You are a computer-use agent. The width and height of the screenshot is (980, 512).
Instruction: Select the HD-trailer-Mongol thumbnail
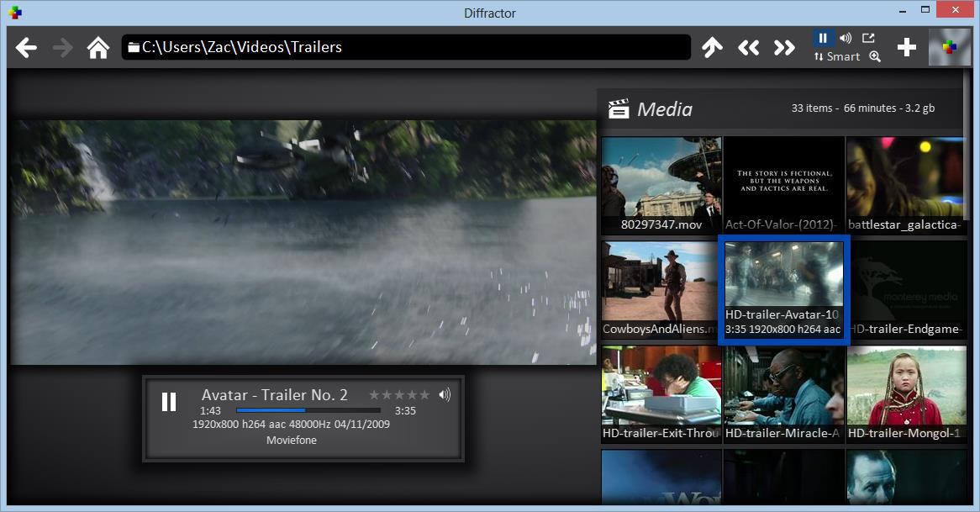pyautogui.click(x=906, y=394)
